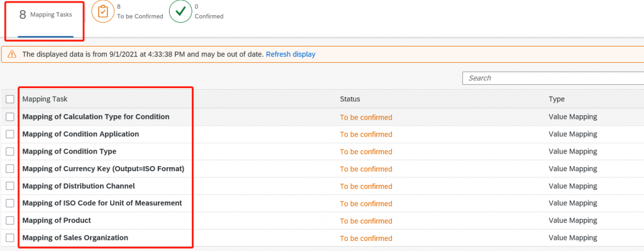This screenshot has height=251, width=644.
Task: Check the Mapping of Product row checkbox
Action: tap(10, 220)
